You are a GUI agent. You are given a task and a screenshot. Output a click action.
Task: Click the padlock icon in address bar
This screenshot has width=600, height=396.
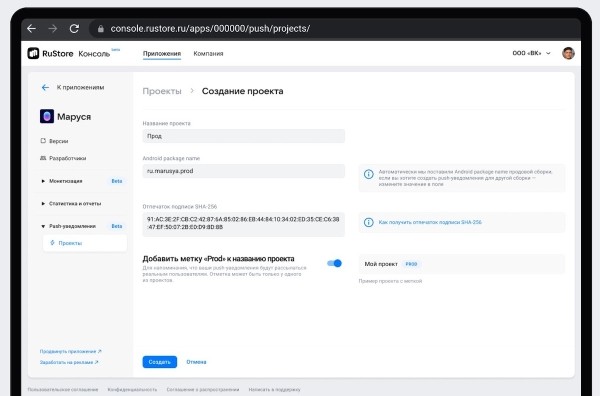(101, 29)
